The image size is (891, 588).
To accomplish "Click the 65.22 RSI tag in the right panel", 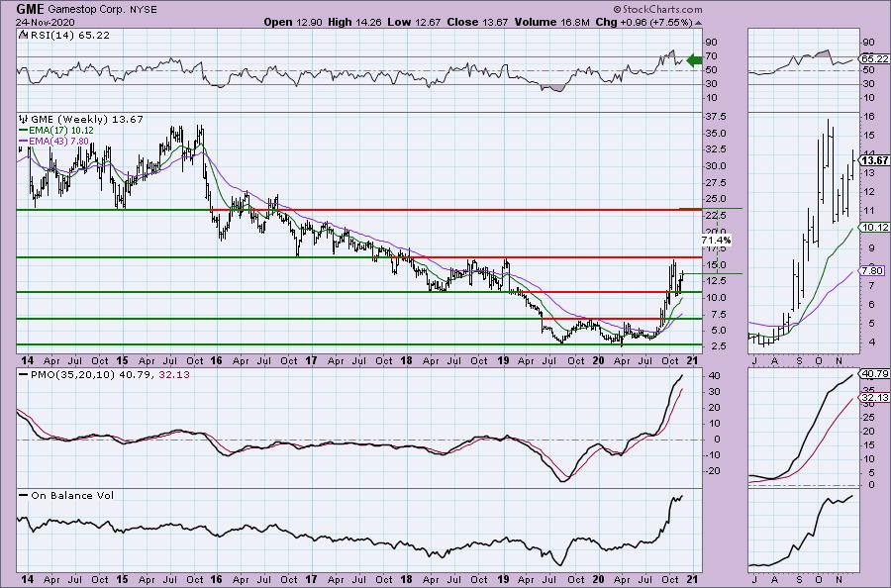I will pos(874,59).
